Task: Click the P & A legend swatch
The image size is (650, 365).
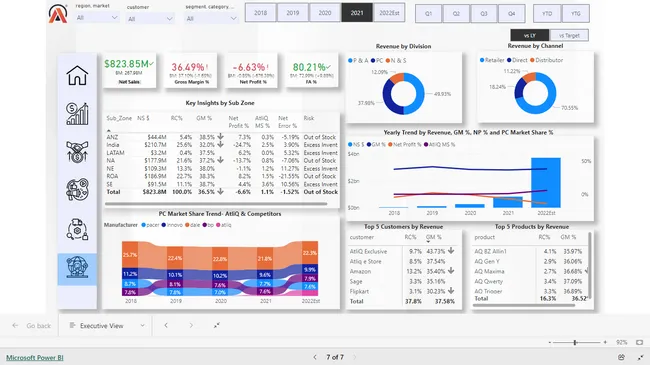Action: point(350,61)
